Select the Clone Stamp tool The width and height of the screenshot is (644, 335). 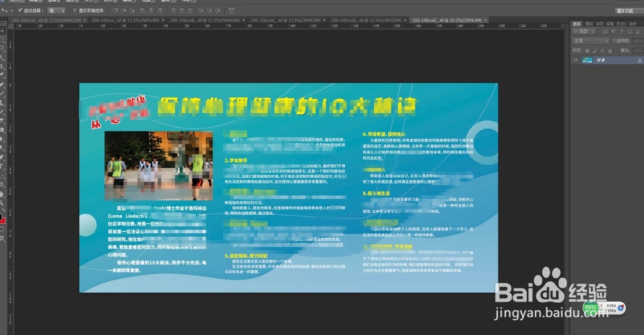click(3, 103)
